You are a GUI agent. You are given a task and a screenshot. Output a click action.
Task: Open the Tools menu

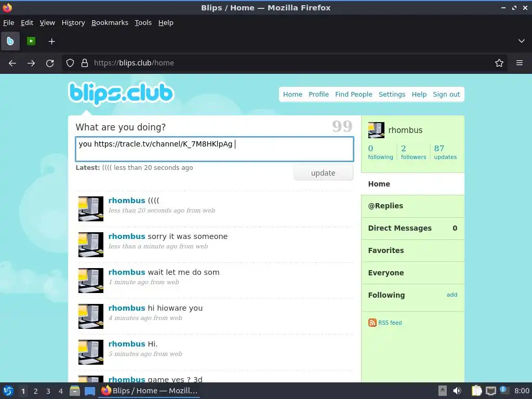coord(143,23)
